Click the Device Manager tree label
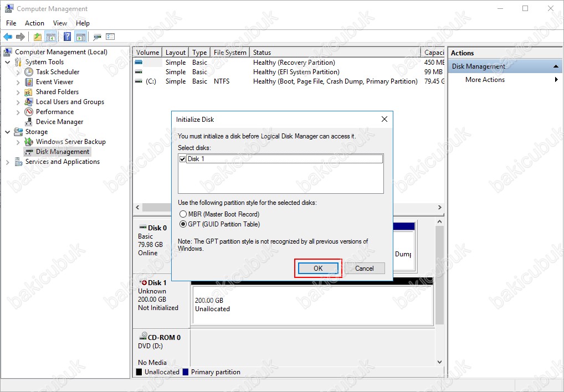The image size is (564, 392). (60, 122)
